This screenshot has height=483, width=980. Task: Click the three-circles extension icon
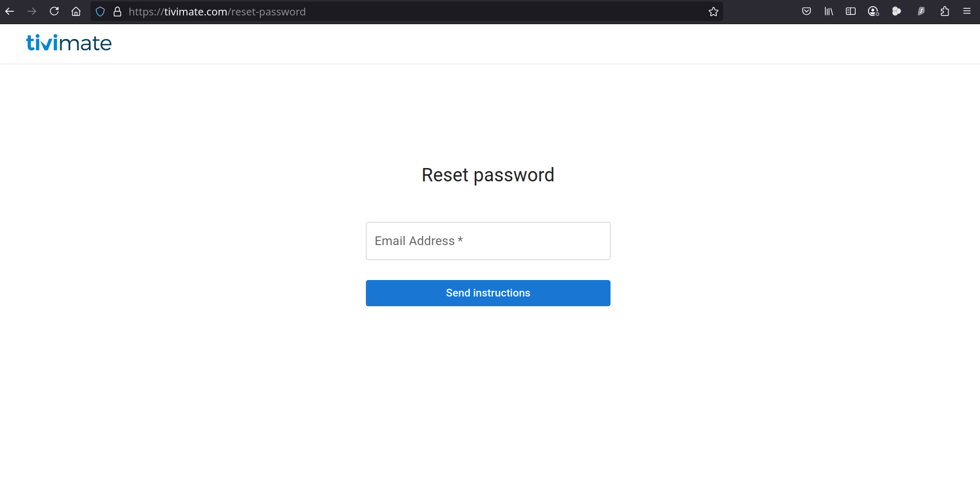[x=896, y=11]
